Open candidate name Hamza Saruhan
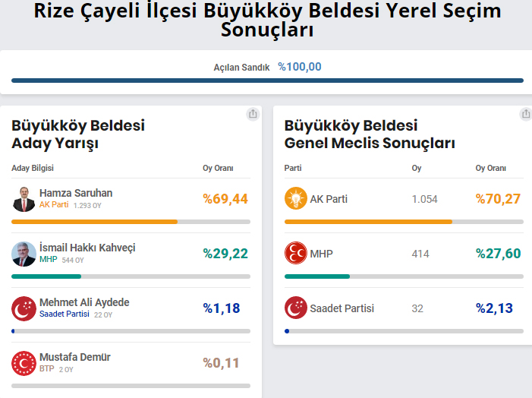 76,193
